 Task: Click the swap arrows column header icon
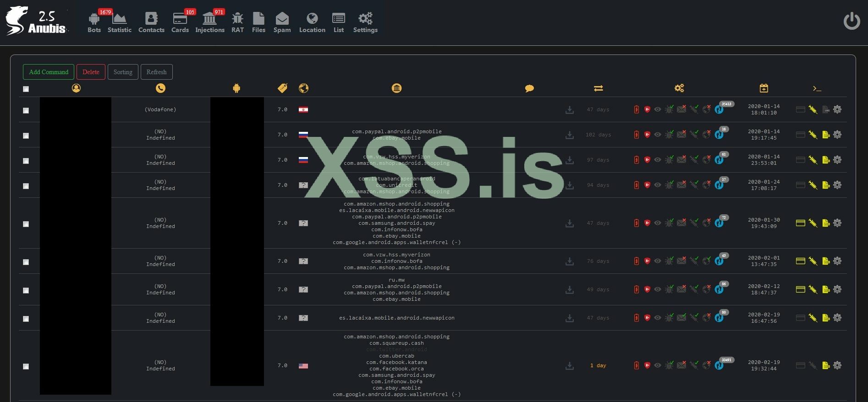click(x=599, y=88)
